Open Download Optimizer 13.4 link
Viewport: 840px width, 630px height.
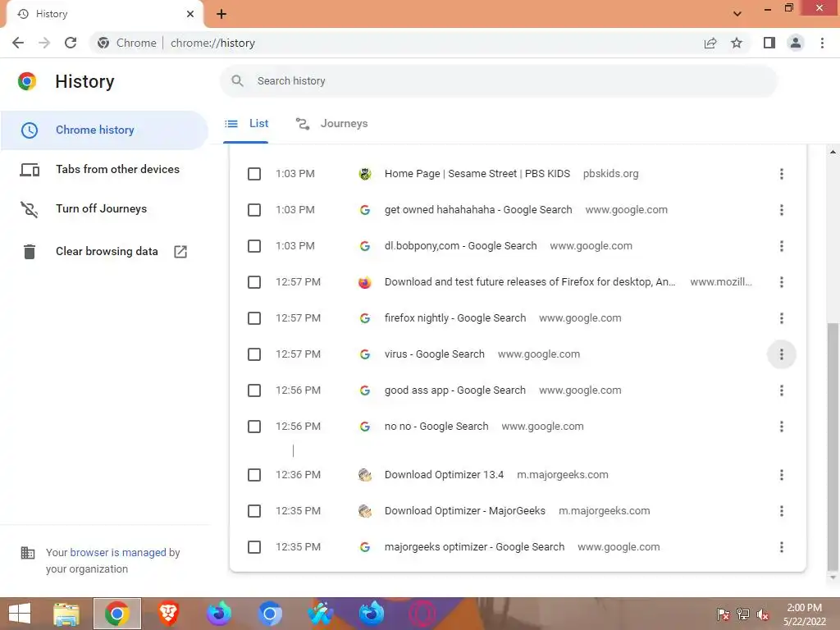(444, 475)
